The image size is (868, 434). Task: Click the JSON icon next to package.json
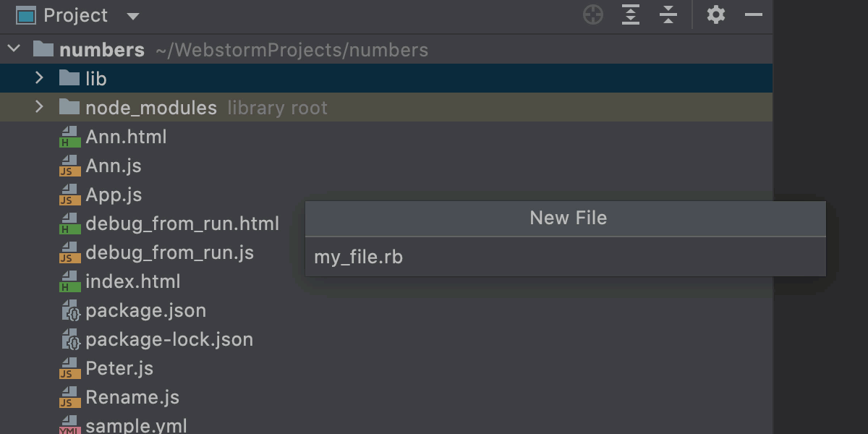coord(68,310)
